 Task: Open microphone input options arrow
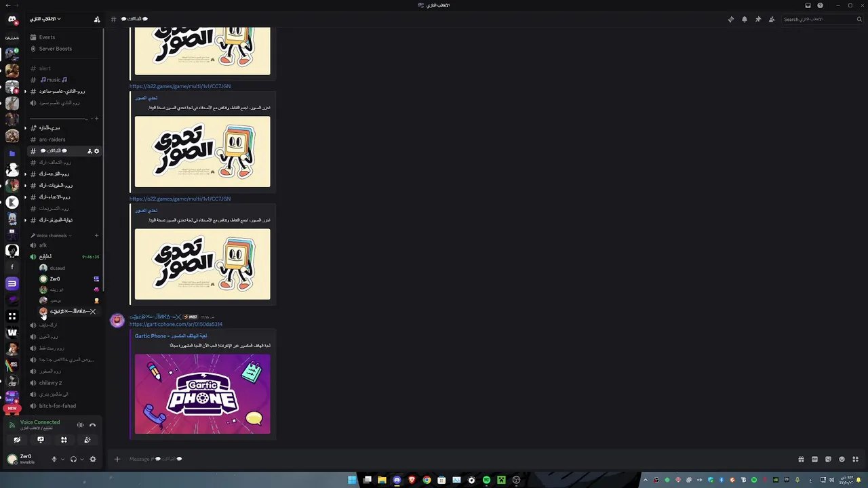click(62, 460)
